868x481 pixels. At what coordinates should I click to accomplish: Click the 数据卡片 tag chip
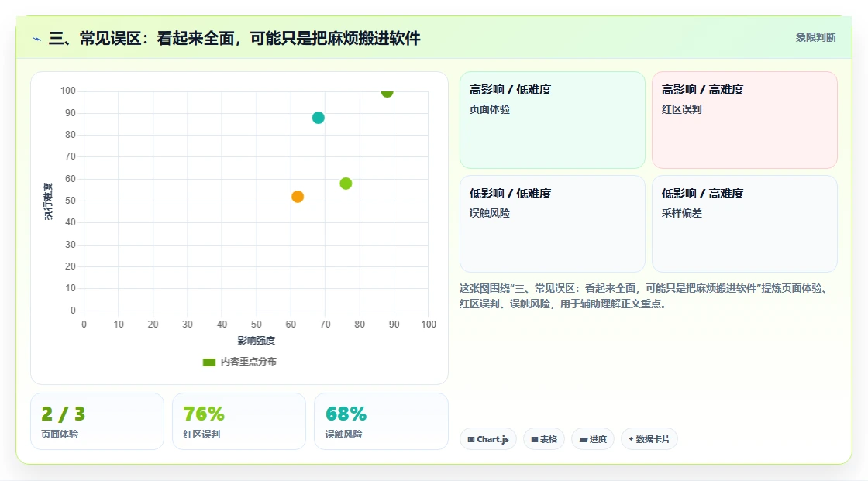click(649, 439)
